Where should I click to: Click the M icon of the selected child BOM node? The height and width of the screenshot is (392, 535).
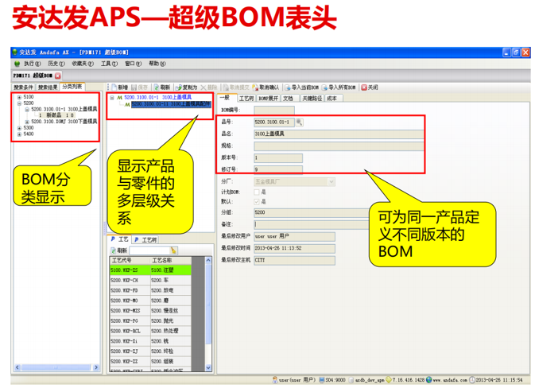pyautogui.click(x=127, y=104)
